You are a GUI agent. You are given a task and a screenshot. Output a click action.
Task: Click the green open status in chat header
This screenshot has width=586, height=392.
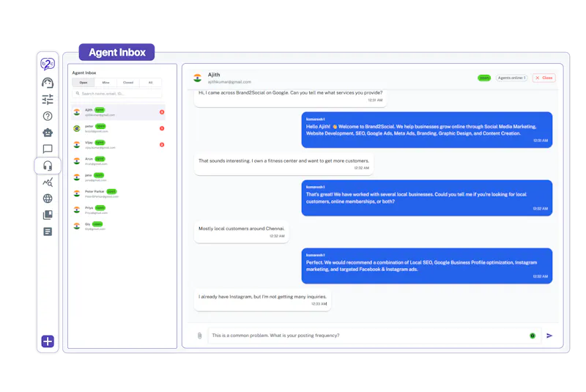[484, 78]
